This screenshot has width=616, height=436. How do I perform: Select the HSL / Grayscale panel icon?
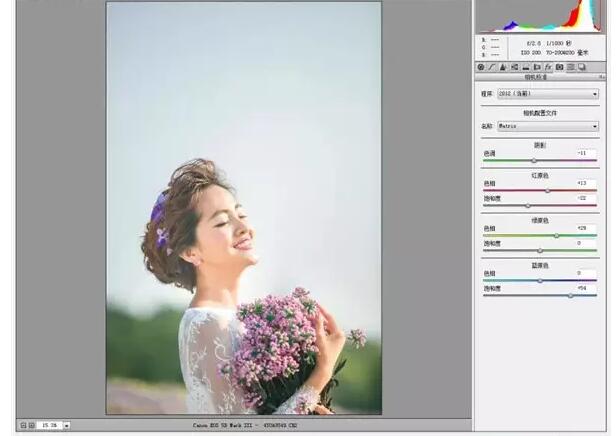click(514, 67)
